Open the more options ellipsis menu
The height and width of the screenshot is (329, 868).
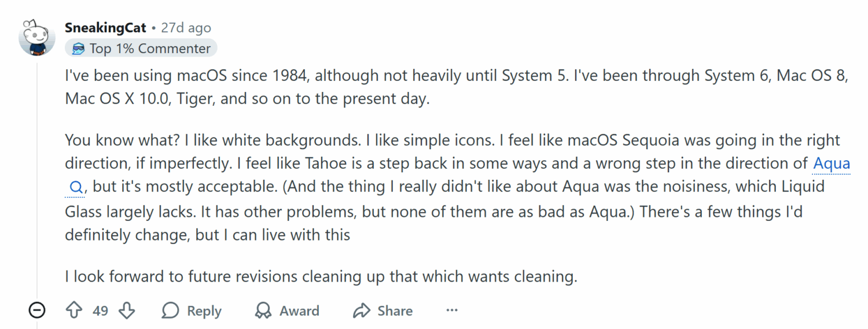click(452, 310)
